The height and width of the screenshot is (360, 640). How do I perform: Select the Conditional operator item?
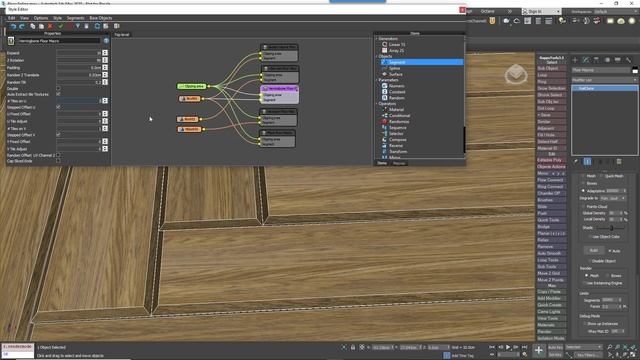399,116
